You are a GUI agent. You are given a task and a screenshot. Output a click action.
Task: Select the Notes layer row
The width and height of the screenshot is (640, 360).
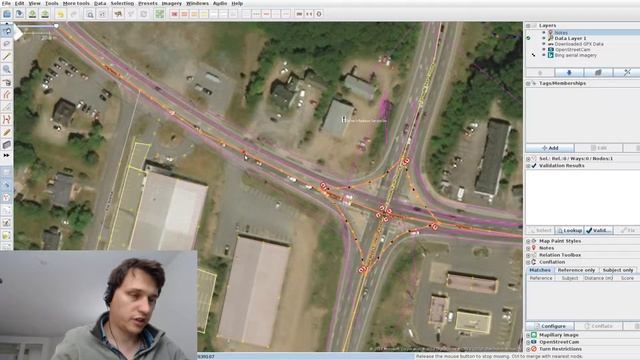tap(582, 33)
